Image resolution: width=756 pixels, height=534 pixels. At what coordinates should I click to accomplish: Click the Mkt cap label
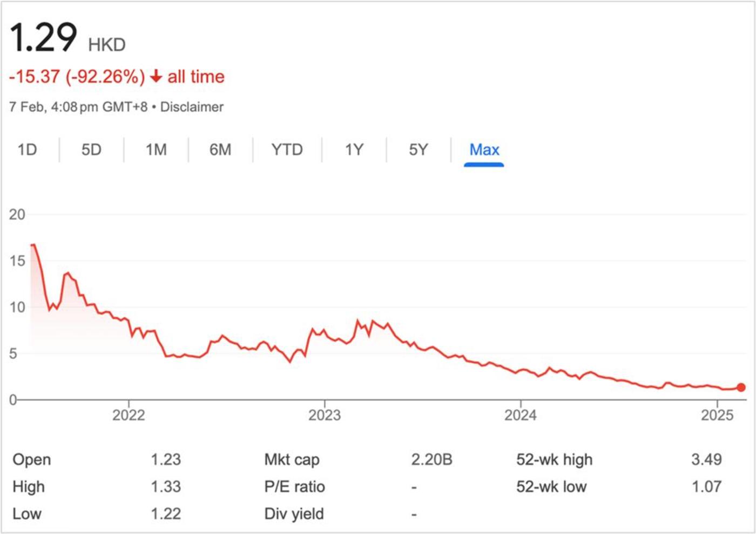pos(292,460)
